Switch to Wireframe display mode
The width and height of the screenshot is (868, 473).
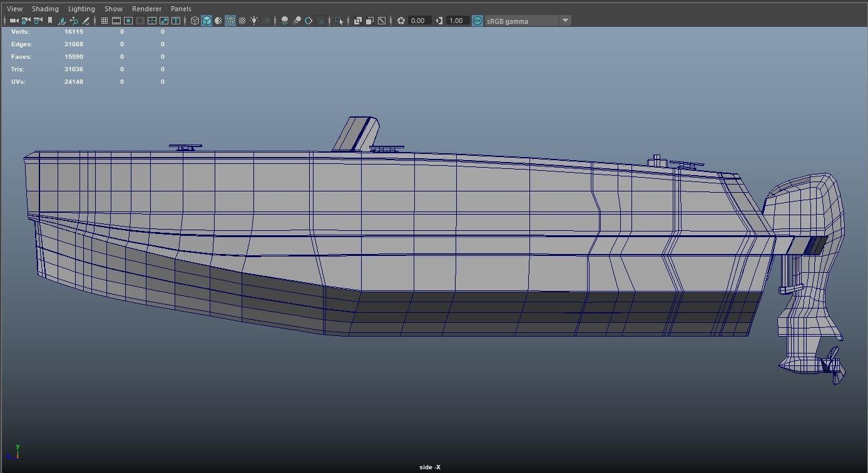[x=195, y=21]
